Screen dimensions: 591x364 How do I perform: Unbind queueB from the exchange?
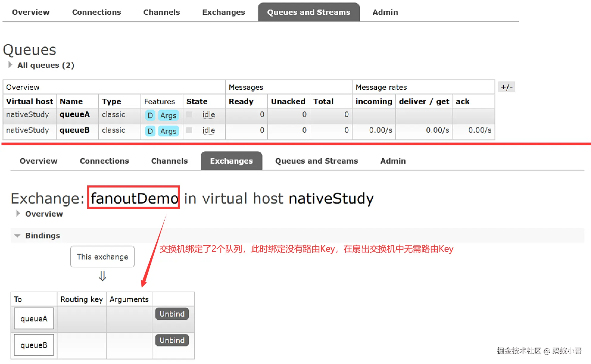coord(172,340)
